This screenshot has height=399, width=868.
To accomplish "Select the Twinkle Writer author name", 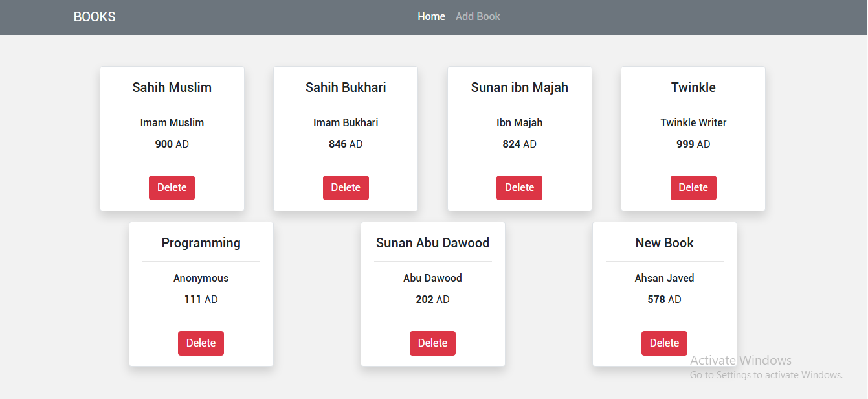I will click(x=693, y=122).
